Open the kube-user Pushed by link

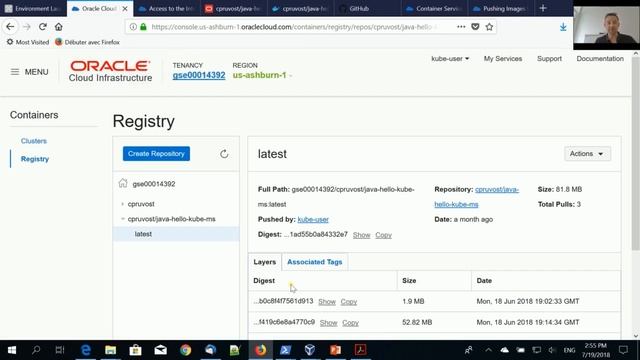point(313,220)
